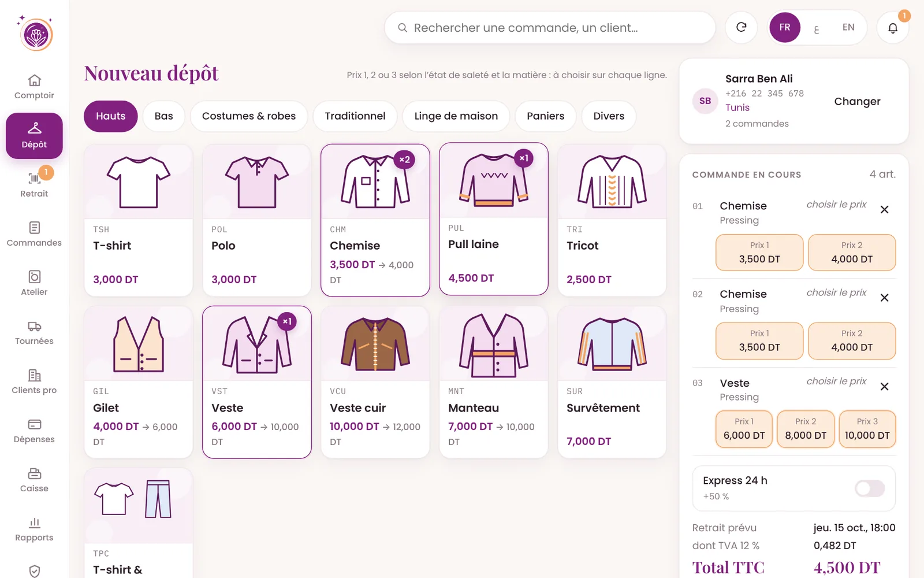Click the shield icon at sidebar bottom

[x=34, y=571]
